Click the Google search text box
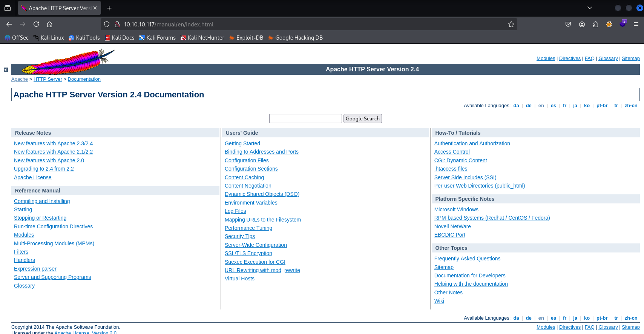The height and width of the screenshot is (334, 644). click(x=305, y=119)
